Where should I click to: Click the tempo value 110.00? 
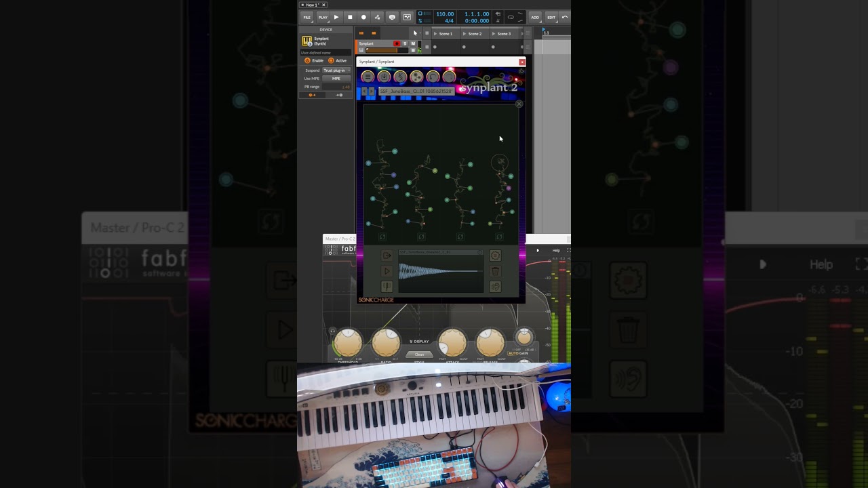(445, 14)
